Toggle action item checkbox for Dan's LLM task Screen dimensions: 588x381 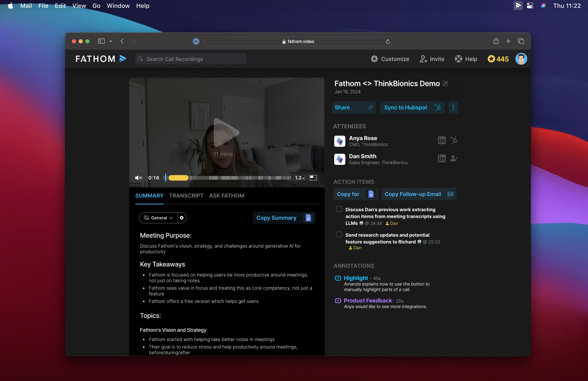[x=339, y=210]
